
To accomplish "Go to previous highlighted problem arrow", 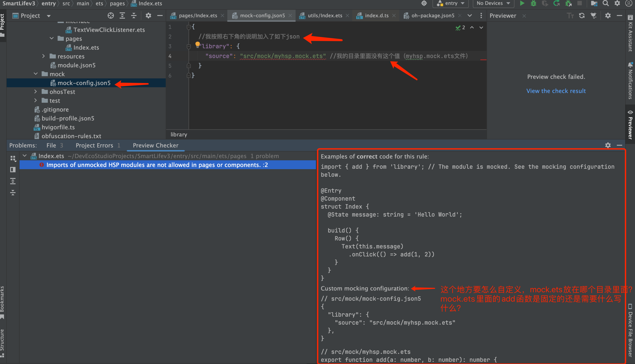I will [x=472, y=27].
